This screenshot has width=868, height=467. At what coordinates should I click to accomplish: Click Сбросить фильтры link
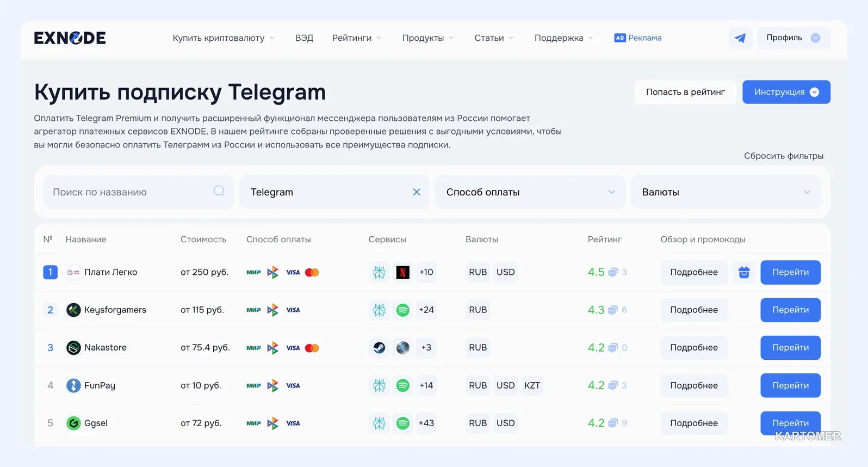[784, 156]
